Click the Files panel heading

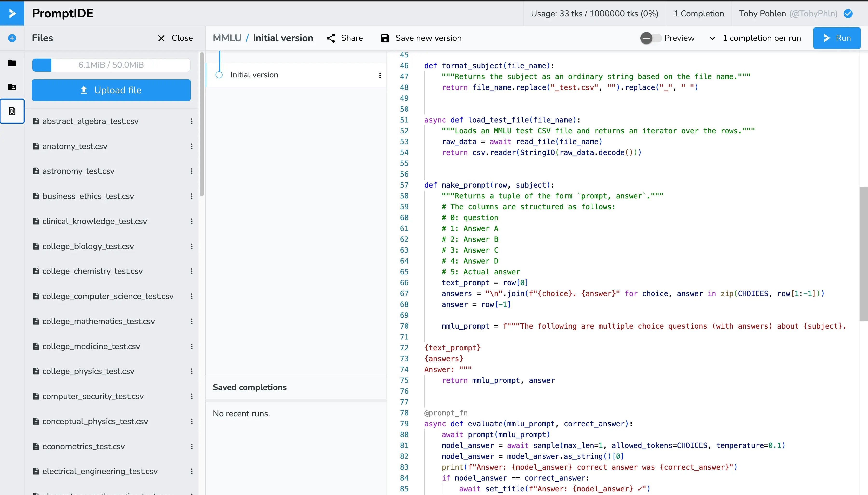(42, 38)
